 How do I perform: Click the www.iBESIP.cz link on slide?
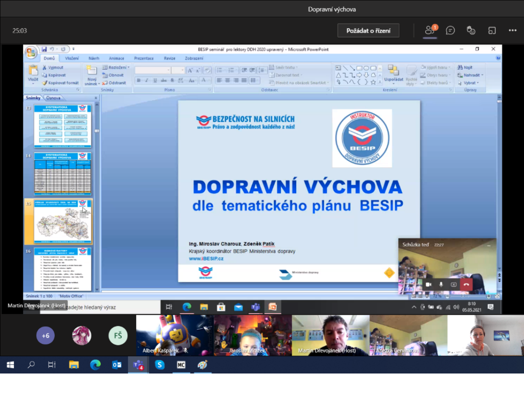click(206, 259)
